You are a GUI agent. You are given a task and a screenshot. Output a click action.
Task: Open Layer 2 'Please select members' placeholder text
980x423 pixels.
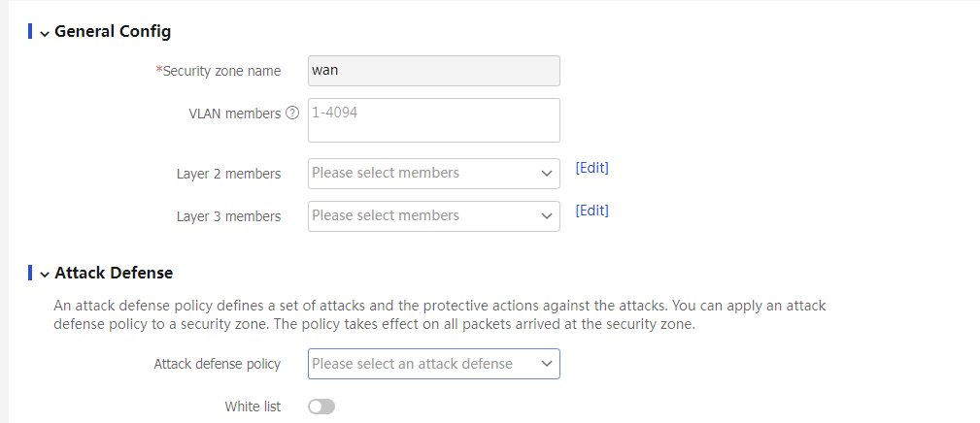tap(386, 173)
